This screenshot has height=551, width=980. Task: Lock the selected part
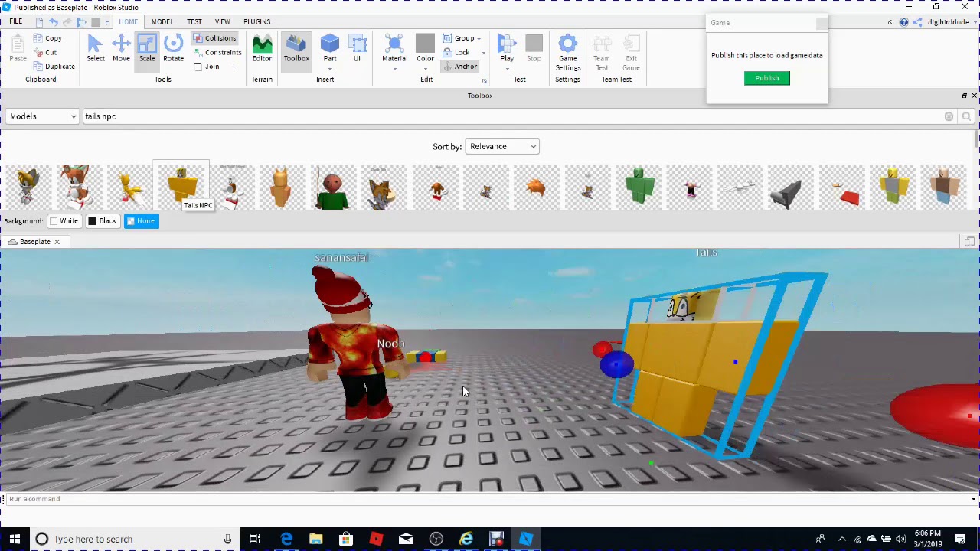coord(456,53)
